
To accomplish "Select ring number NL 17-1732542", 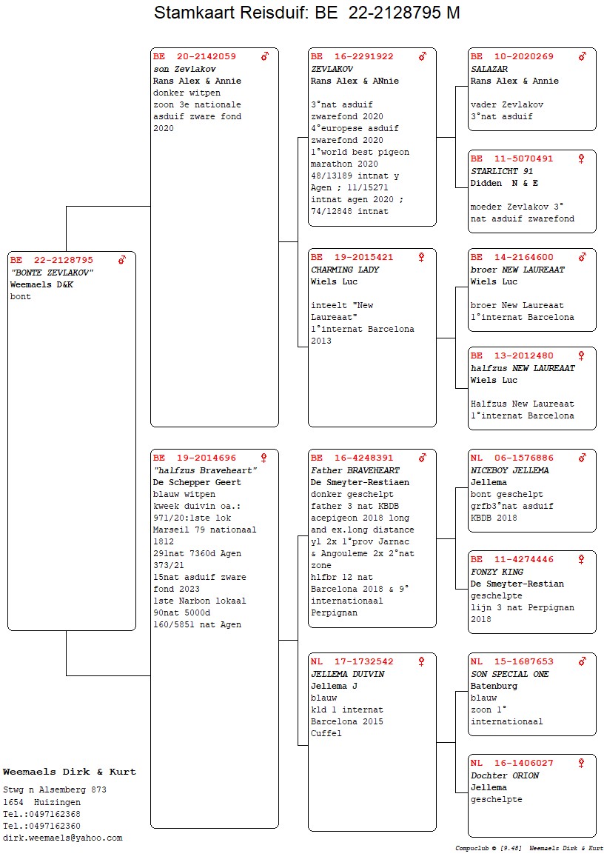I will click(352, 661).
